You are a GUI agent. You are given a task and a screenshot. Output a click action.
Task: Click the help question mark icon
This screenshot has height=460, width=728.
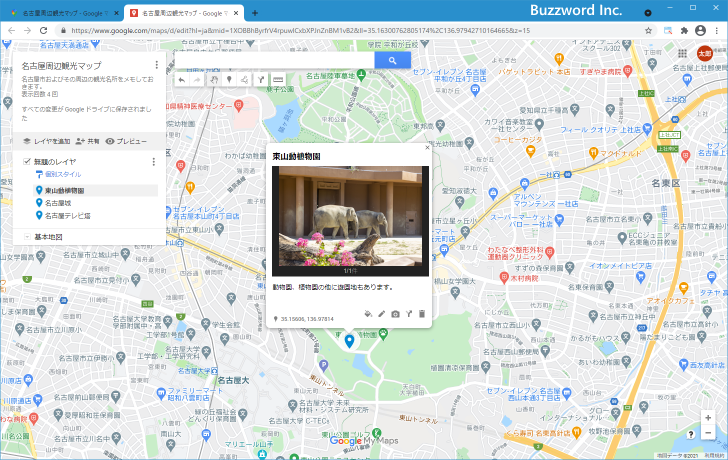point(691,434)
